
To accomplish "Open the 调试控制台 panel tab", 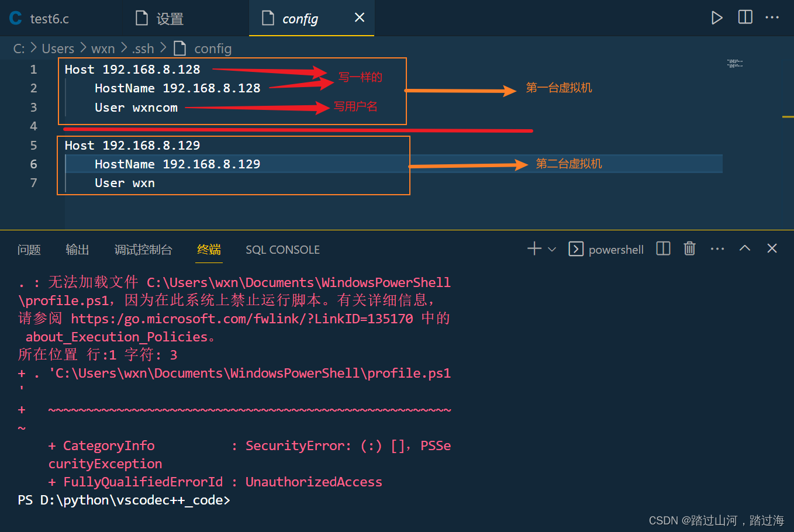I will click(143, 250).
